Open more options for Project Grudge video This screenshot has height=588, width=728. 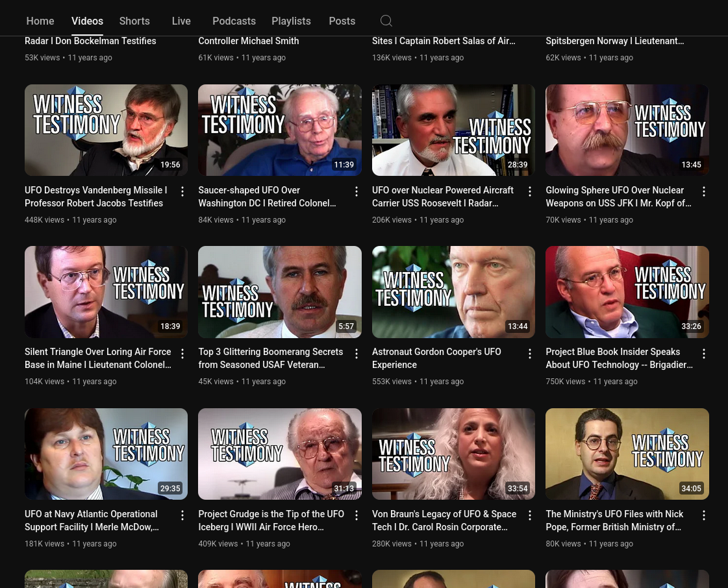(356, 515)
